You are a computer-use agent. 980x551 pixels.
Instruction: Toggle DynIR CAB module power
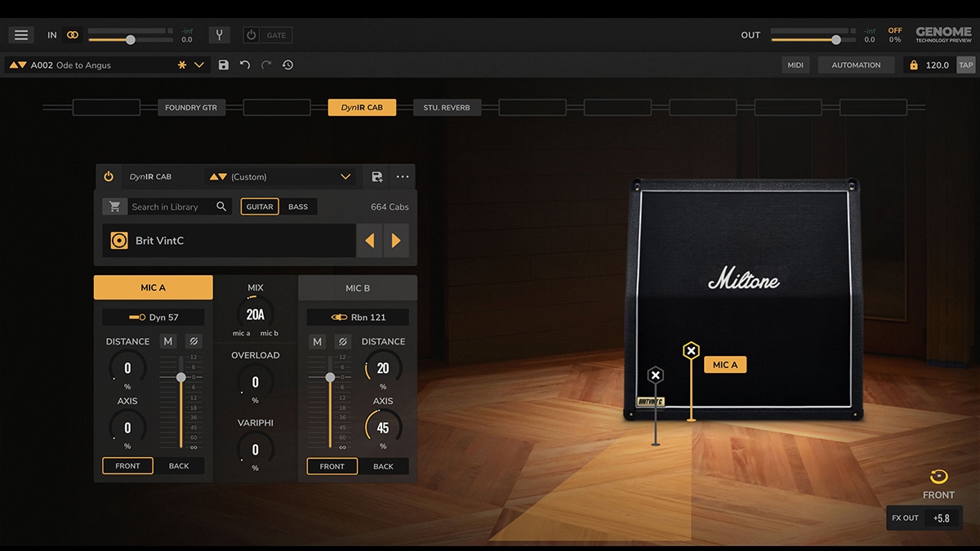(x=109, y=176)
